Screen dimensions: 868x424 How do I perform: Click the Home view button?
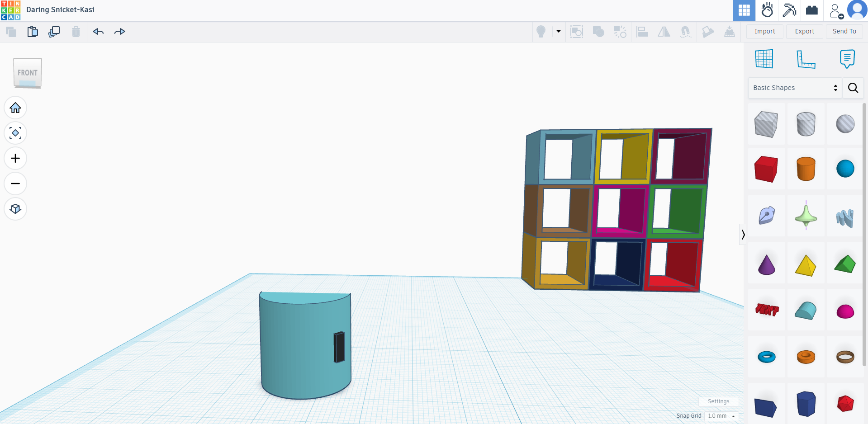coord(15,108)
